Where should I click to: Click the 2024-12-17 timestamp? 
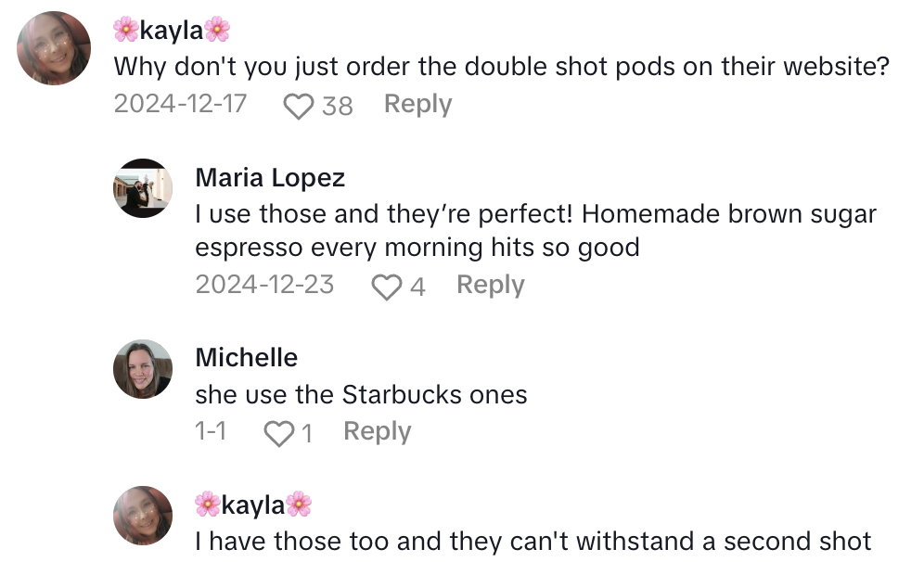point(180,104)
